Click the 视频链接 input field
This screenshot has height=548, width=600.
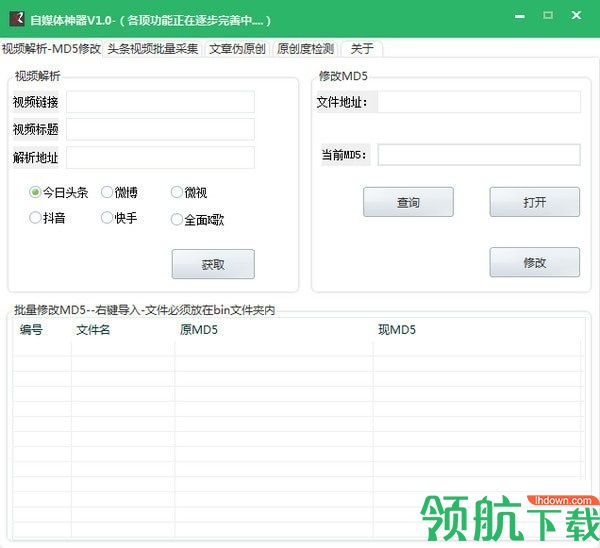pos(160,102)
